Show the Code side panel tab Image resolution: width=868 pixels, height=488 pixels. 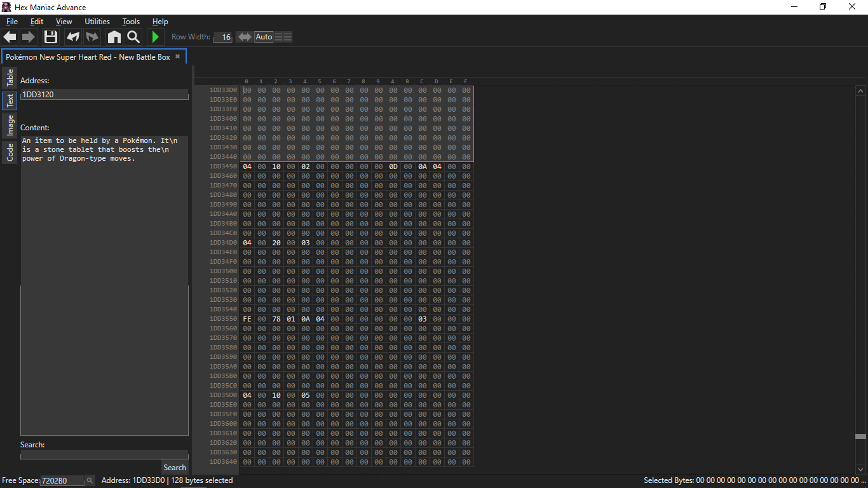10,152
